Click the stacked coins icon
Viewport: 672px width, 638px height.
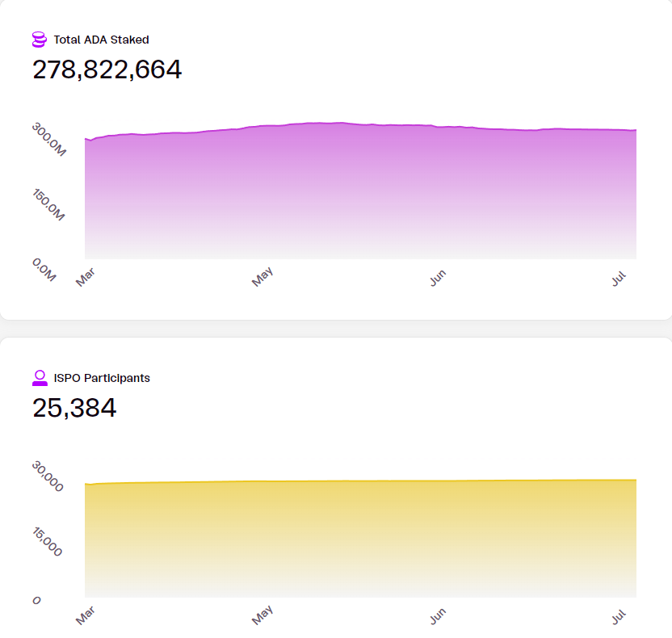point(40,39)
